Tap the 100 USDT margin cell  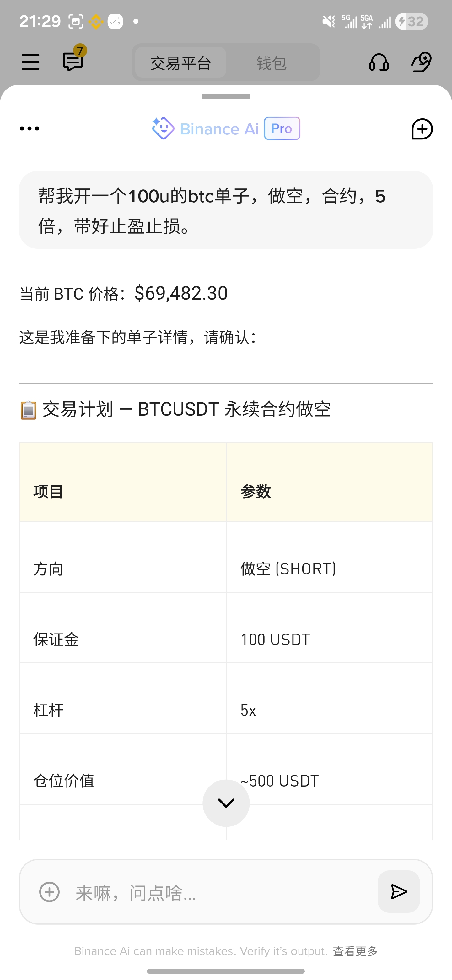tap(329, 640)
